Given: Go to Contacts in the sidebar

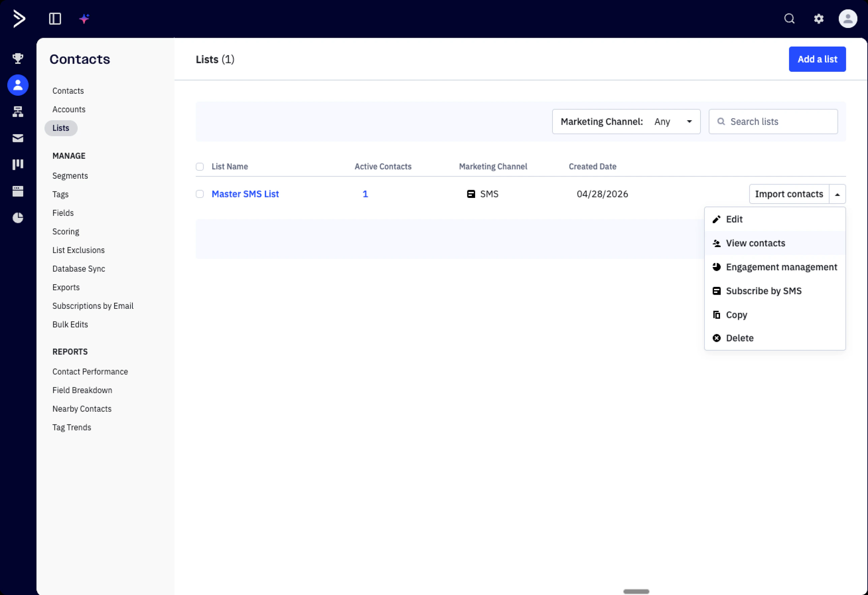Looking at the screenshot, I should (x=68, y=91).
